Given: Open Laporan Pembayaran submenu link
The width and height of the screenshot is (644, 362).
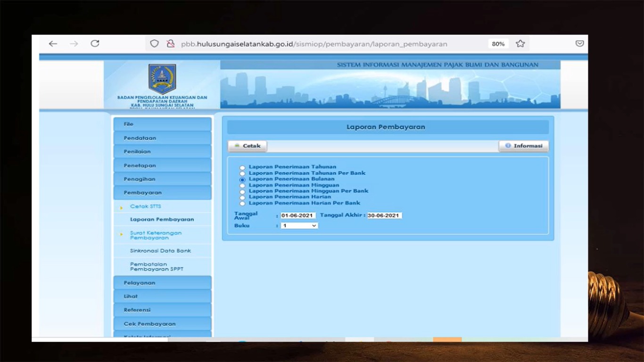Looking at the screenshot, I should pyautogui.click(x=162, y=220).
